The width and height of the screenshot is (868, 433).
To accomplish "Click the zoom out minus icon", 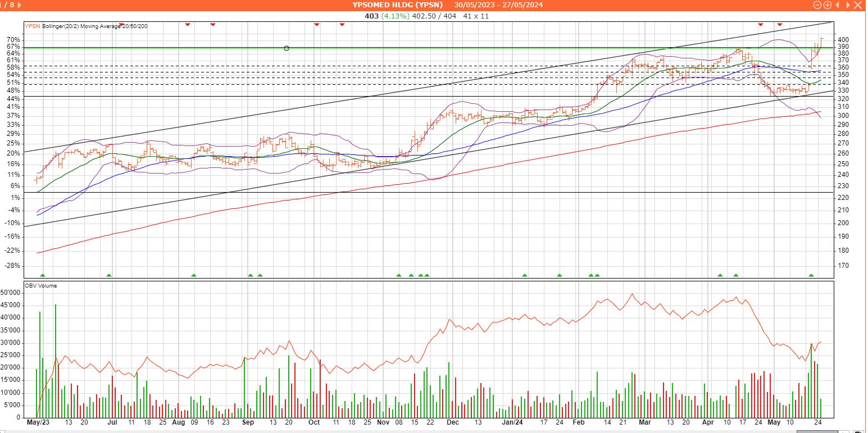I will coord(817,5).
